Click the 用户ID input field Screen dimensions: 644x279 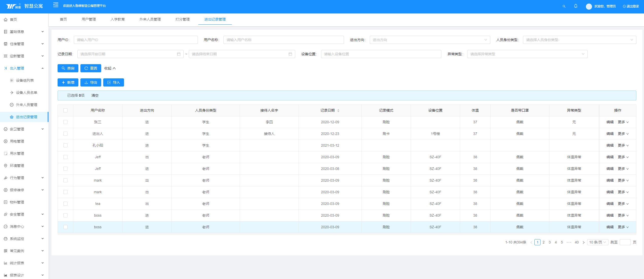tap(135, 40)
